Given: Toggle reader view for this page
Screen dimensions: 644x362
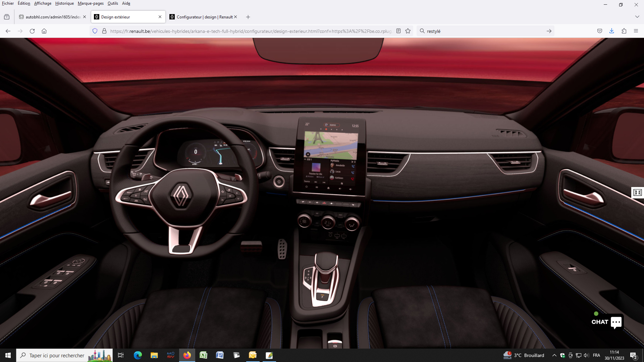Looking at the screenshot, I should (398, 31).
